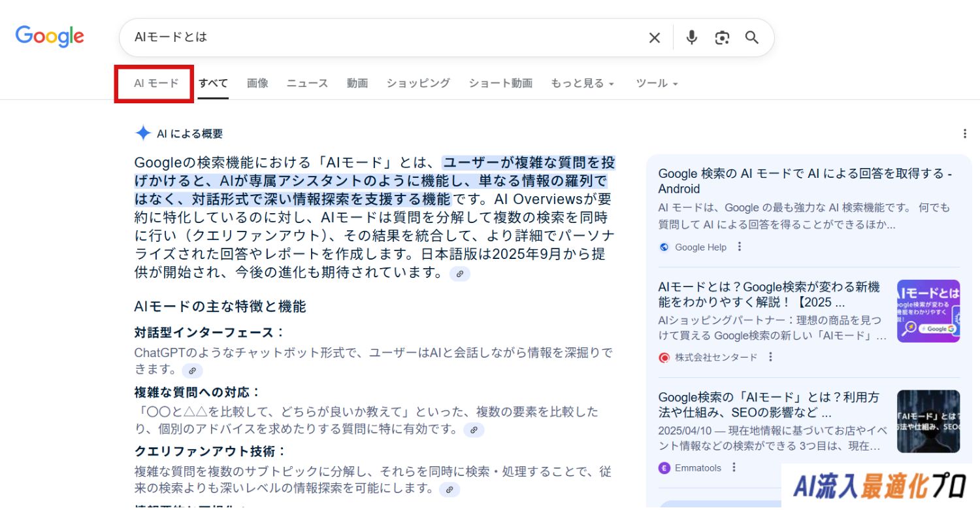Screen dimensions: 980x510
Task: Click the 株式会社センタード article thumbnail
Action: [x=928, y=311]
